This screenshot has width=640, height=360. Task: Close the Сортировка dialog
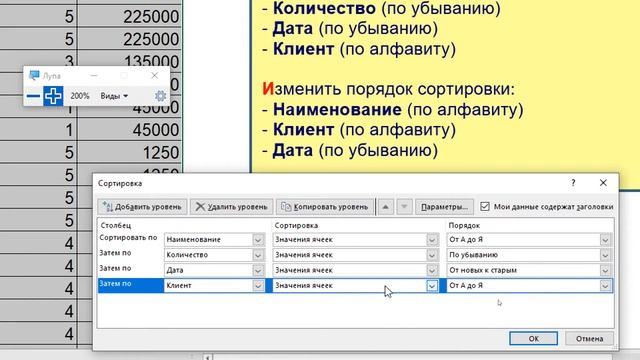(603, 183)
